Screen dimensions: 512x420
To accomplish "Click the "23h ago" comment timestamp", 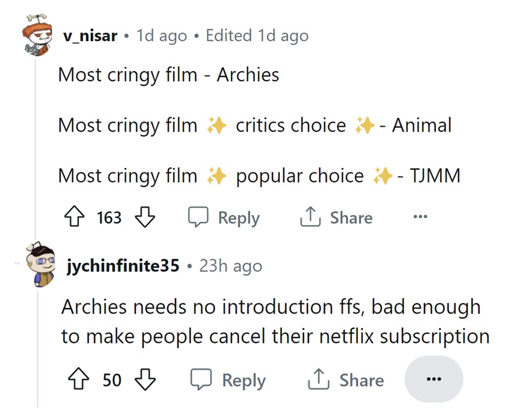I will point(230,266).
